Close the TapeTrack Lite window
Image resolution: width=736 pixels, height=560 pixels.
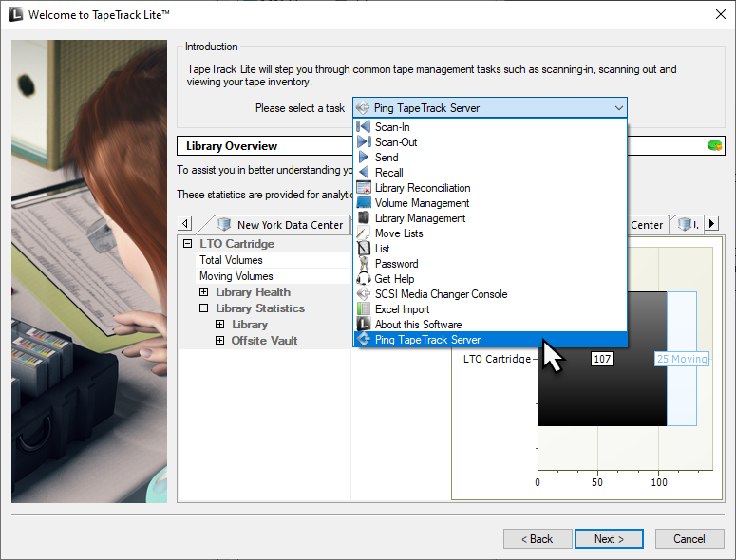(x=721, y=14)
